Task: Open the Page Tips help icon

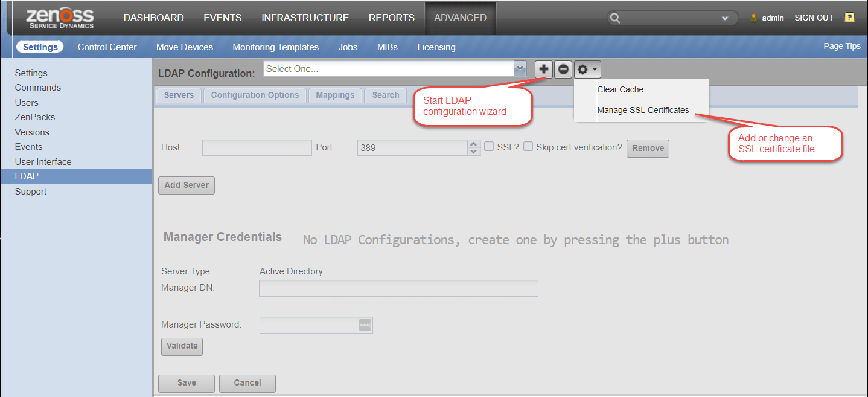Action: coord(849,18)
